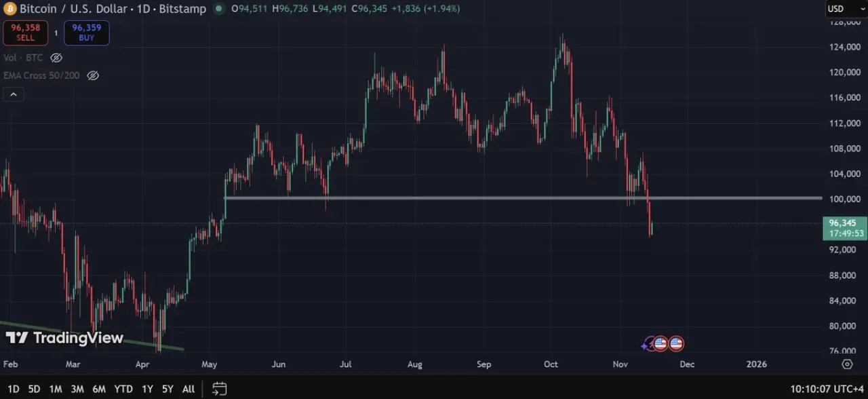The image size is (868, 399).
Task: Select the 1Y time range
Action: (147, 389)
